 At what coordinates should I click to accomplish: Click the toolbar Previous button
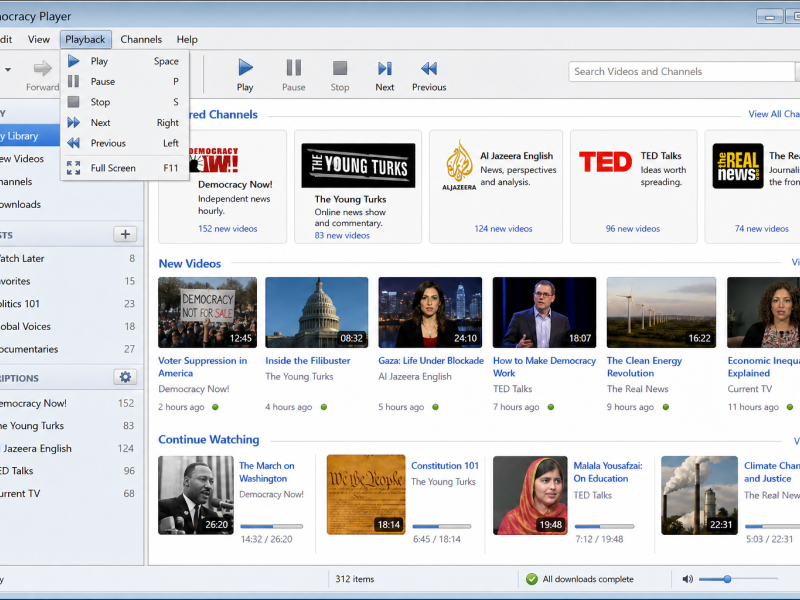(429, 76)
